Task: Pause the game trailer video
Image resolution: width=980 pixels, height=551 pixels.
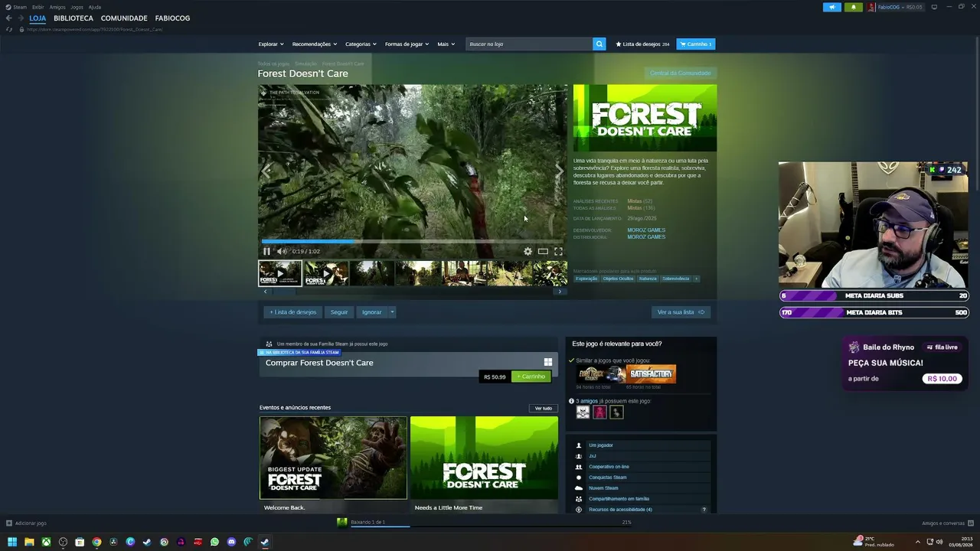Action: click(266, 251)
